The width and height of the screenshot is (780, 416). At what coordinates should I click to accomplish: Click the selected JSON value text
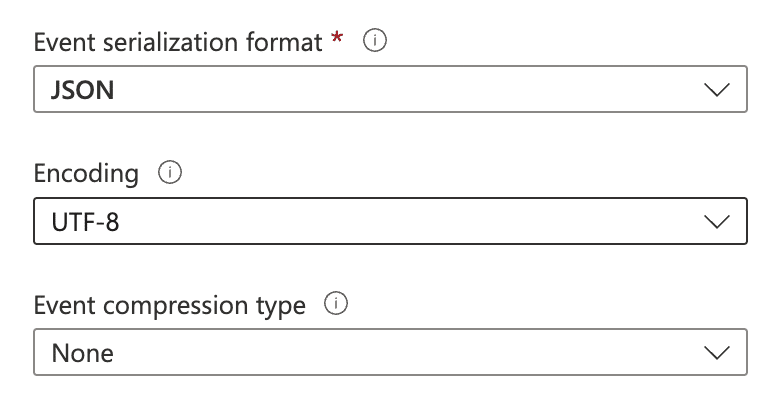[x=83, y=90]
